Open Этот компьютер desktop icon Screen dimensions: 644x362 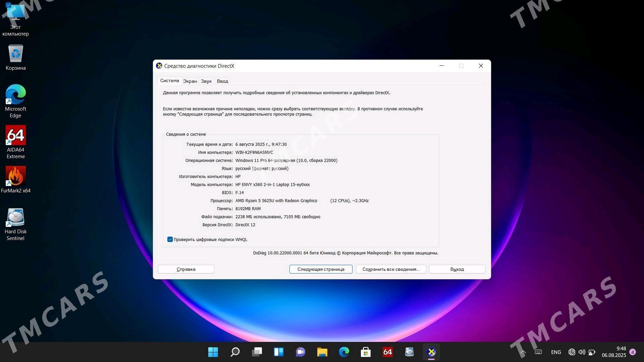(x=15, y=19)
